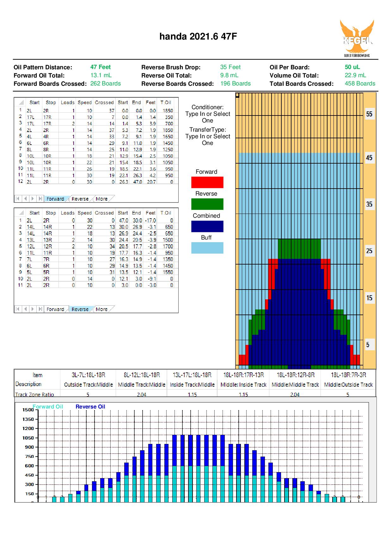Switch upper table to the Reverse tab
The width and height of the screenshot is (392, 555).
[x=80, y=199]
